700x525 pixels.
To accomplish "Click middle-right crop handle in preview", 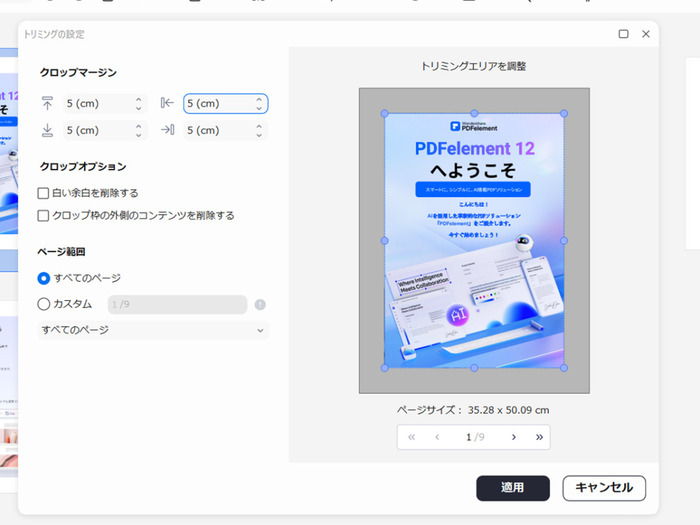I will [x=564, y=241].
